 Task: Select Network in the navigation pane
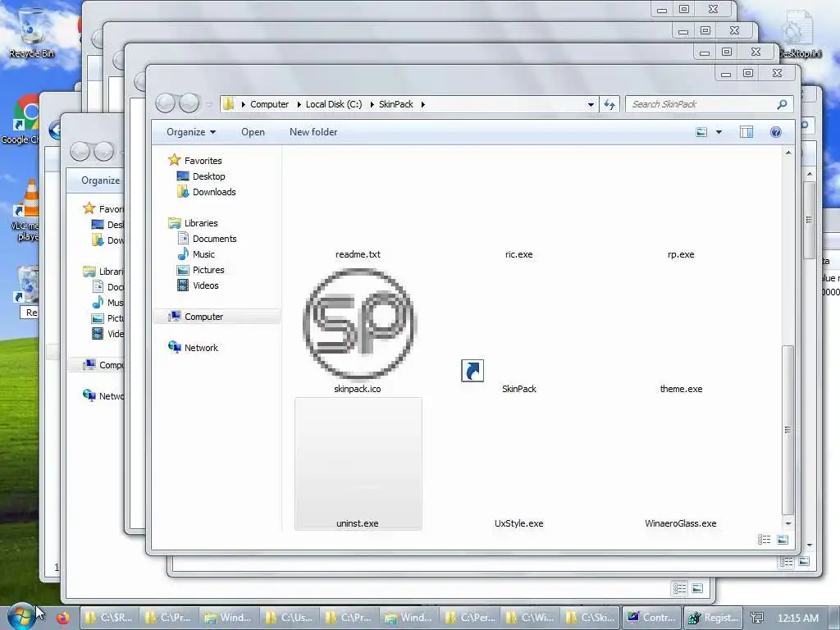coord(202,348)
